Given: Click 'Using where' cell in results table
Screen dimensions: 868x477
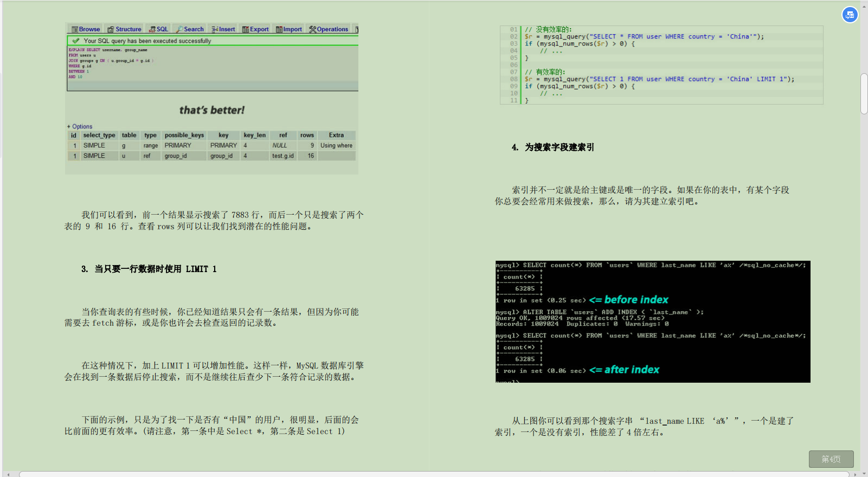Looking at the screenshot, I should point(336,145).
